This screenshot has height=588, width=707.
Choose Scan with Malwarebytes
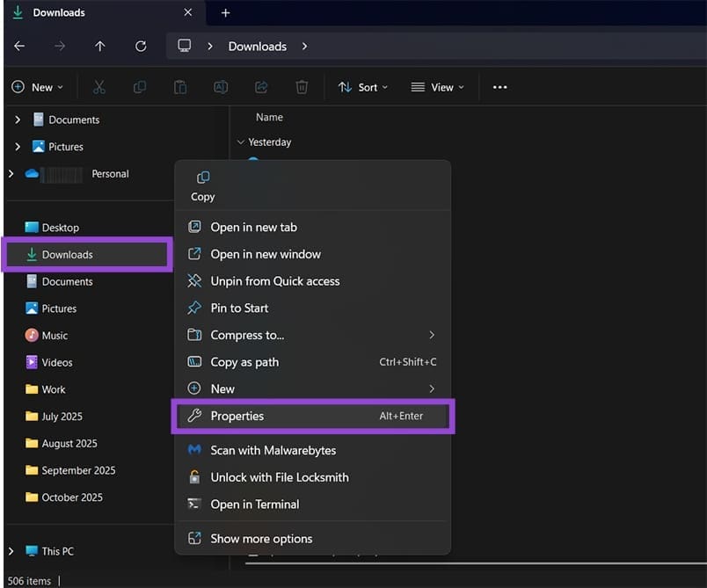[x=273, y=450]
